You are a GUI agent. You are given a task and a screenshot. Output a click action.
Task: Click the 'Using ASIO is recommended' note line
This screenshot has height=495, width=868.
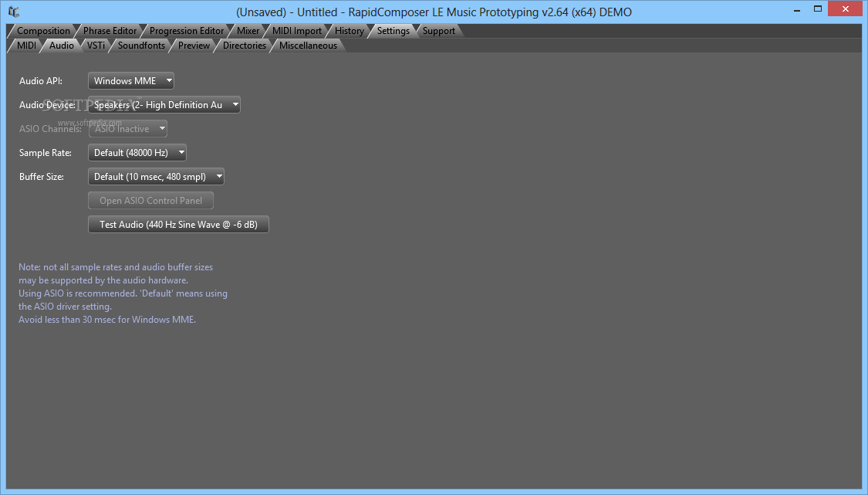[x=123, y=293]
